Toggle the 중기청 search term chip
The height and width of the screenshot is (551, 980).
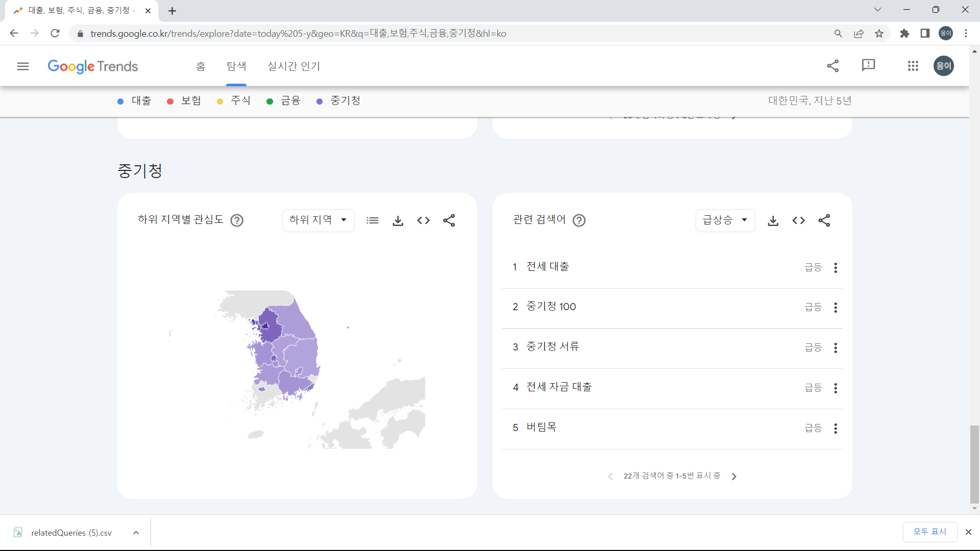tap(338, 101)
